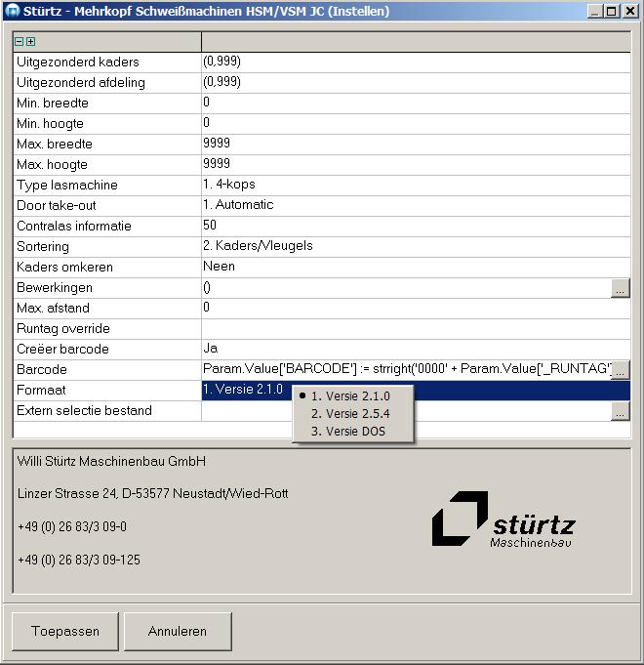The width and height of the screenshot is (644, 665).
Task: Select the Sortering label
Action: point(43,246)
